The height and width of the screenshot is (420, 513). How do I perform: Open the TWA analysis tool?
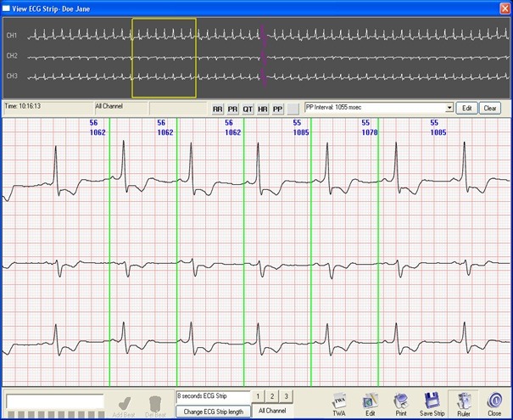[x=339, y=402]
